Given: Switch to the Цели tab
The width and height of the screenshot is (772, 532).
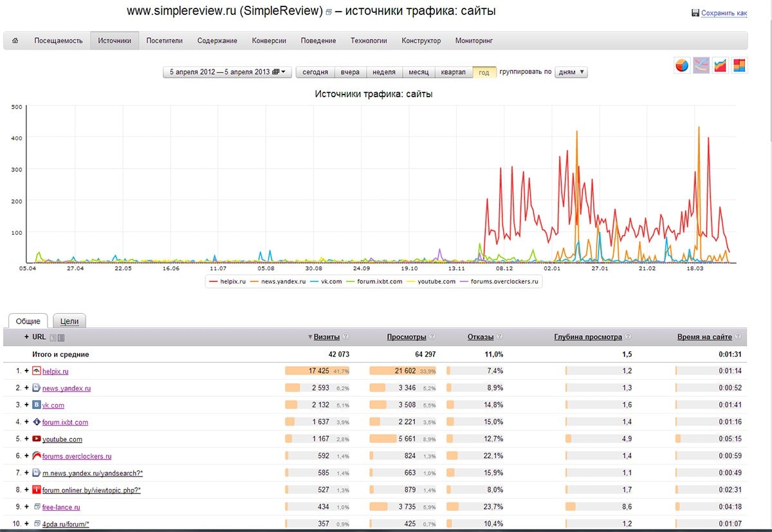Looking at the screenshot, I should point(69,321).
